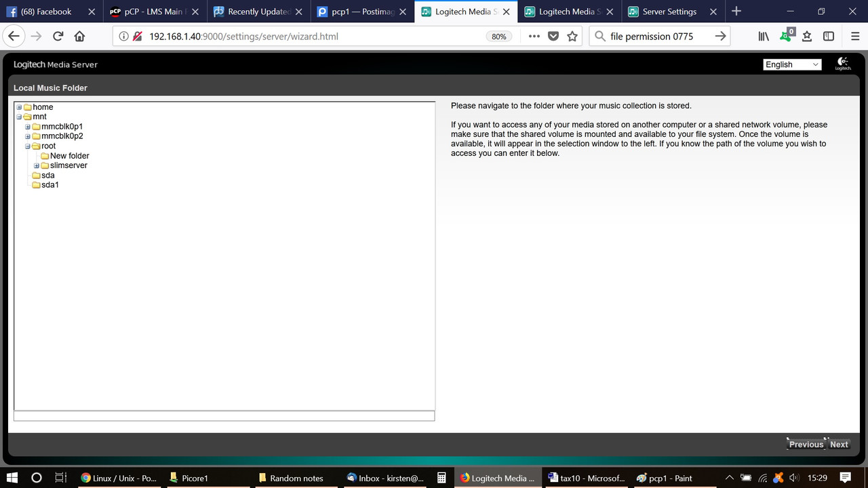Image resolution: width=868 pixels, height=488 pixels.
Task: Open Task View on taskbar
Action: [60, 478]
